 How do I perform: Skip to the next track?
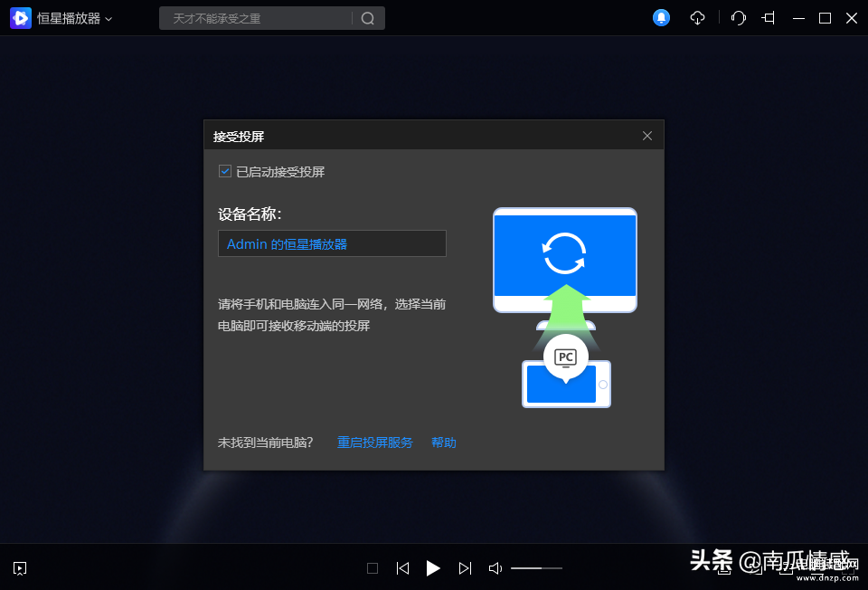click(x=465, y=568)
